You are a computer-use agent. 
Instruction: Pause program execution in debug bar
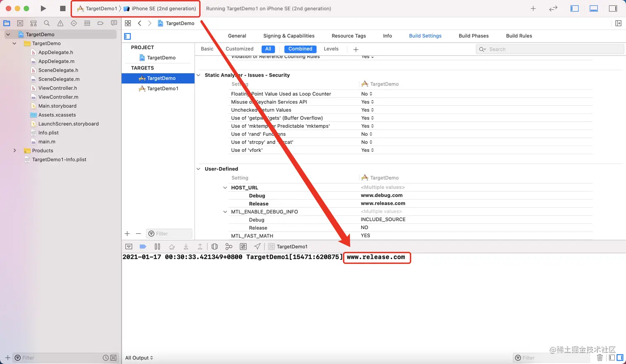click(x=157, y=247)
